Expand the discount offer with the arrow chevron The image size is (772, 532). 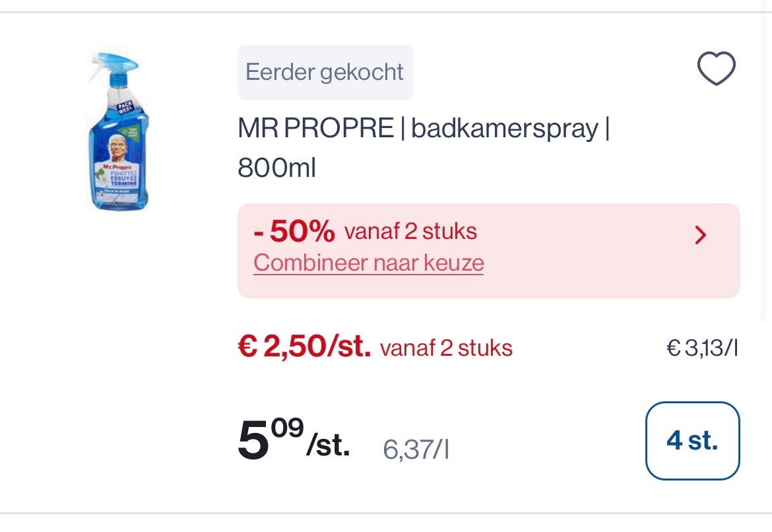pos(700,235)
